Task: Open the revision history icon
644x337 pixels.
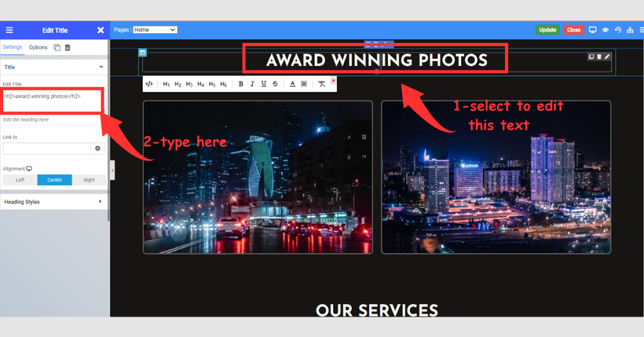Action: (x=618, y=30)
